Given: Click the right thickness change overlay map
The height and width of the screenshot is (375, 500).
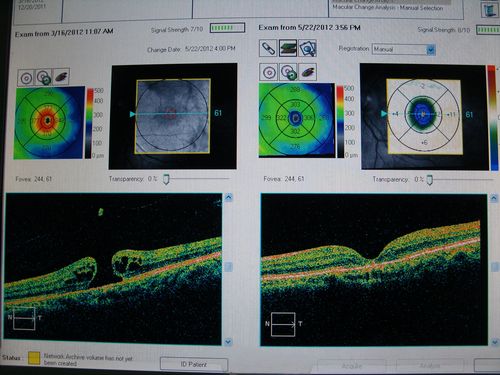Looking at the screenshot, I should [424, 117].
